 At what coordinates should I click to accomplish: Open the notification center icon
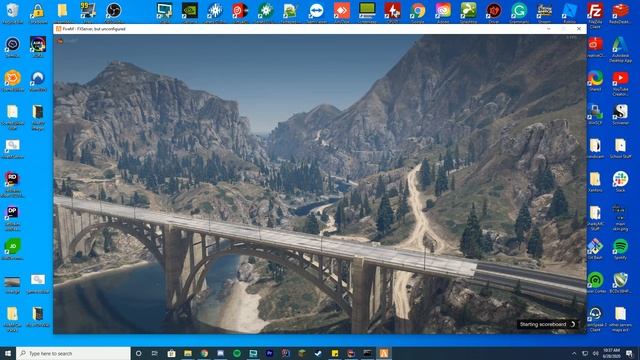point(629,353)
